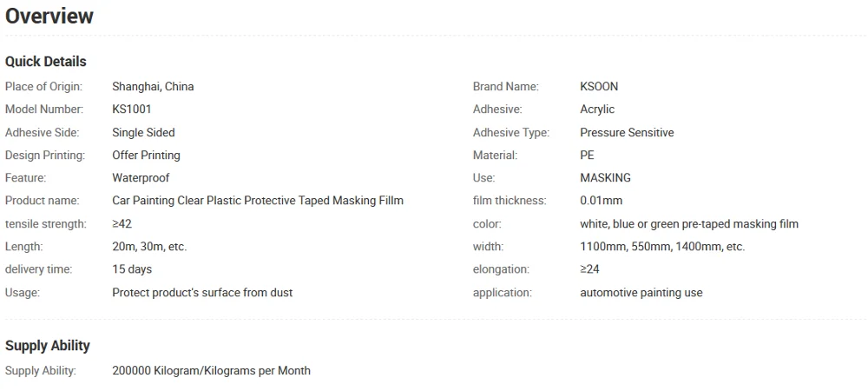Select the usage text about protecting from dust
The height and width of the screenshot is (391, 868).
click(202, 293)
